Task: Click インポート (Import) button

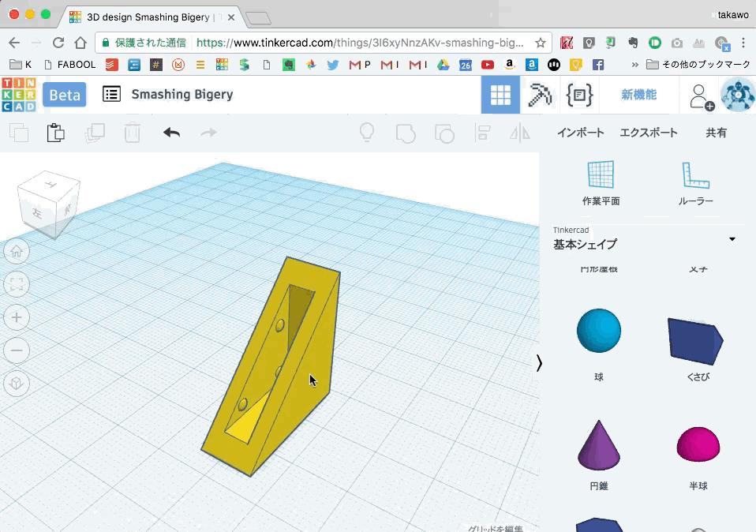Action: 581,133
